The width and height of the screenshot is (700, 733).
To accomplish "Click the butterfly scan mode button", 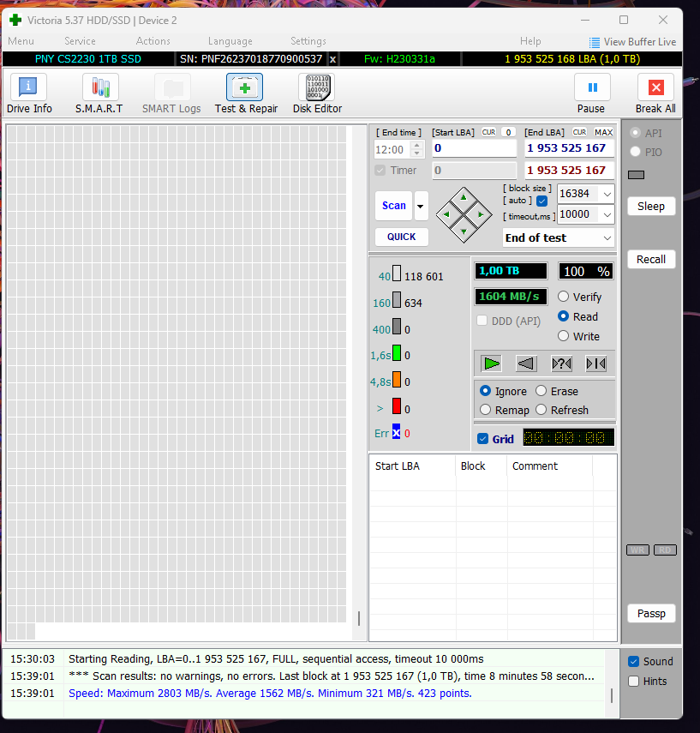I will coord(595,363).
